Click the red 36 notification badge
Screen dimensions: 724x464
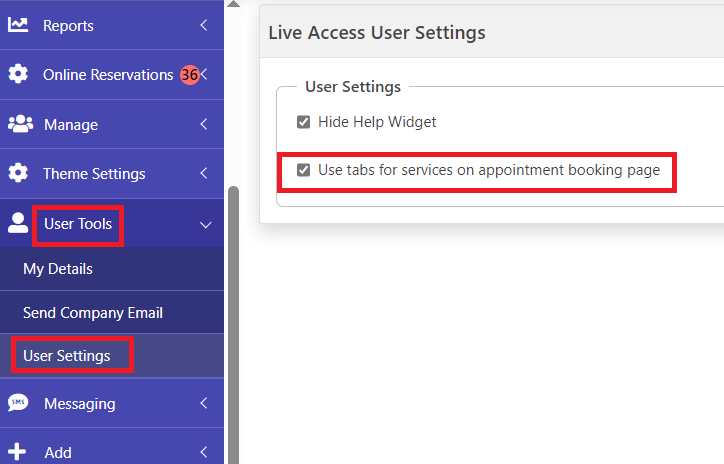point(189,75)
